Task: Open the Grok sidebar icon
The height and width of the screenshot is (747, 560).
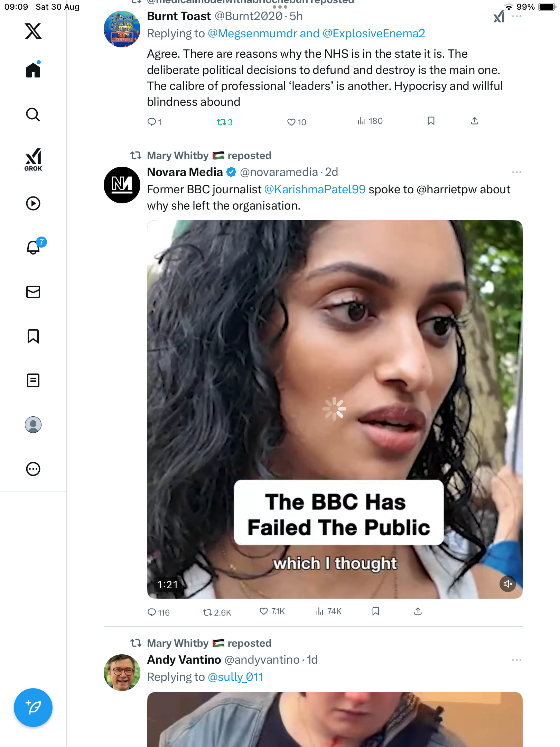Action: (x=33, y=159)
